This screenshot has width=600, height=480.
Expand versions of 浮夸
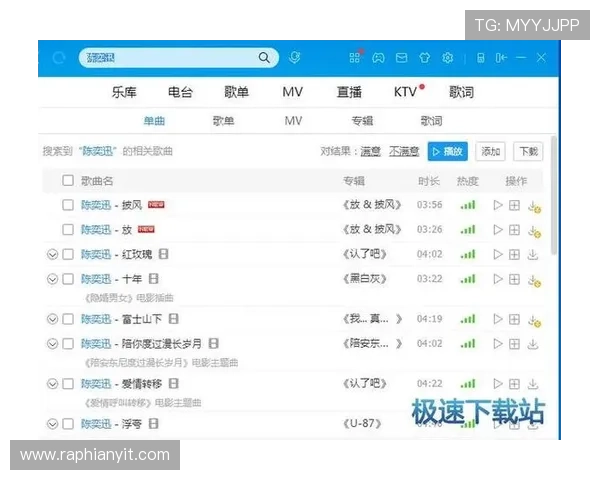point(52,424)
